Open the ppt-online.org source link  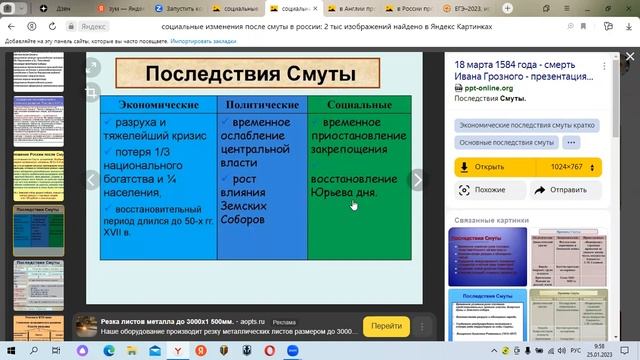point(489,88)
